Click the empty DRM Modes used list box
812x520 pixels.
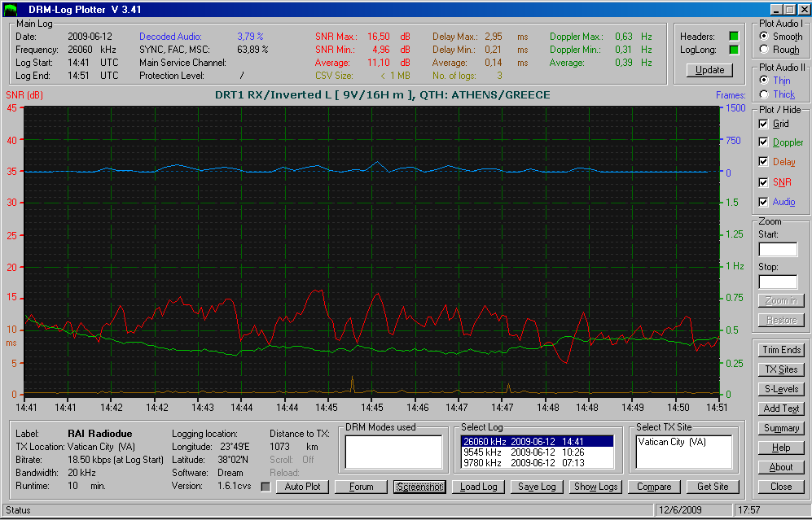(393, 452)
